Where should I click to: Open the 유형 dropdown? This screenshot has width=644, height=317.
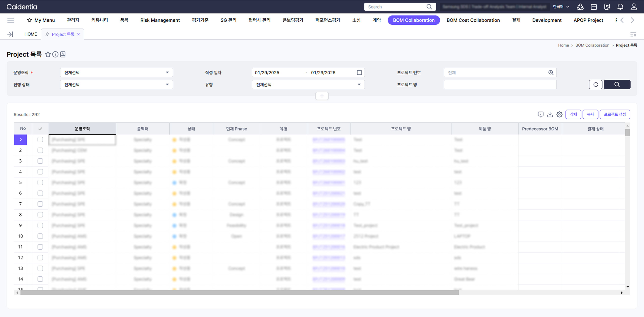coord(308,85)
